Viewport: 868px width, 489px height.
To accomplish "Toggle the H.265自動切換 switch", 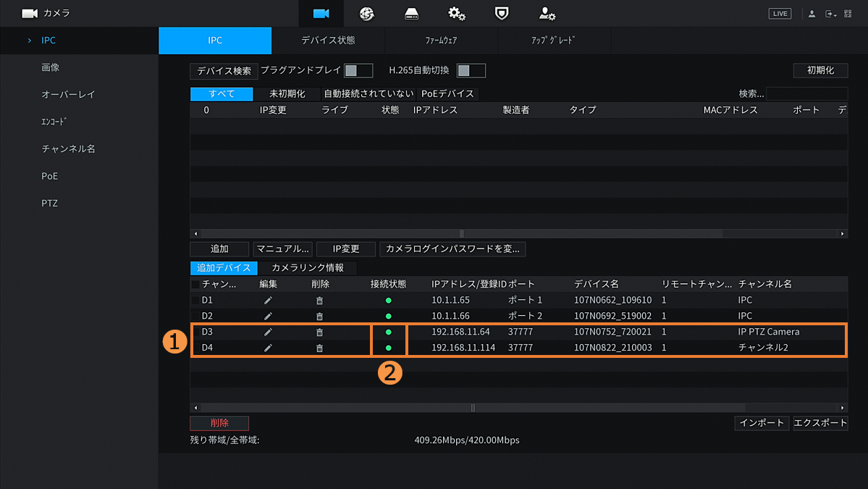I will coord(471,70).
